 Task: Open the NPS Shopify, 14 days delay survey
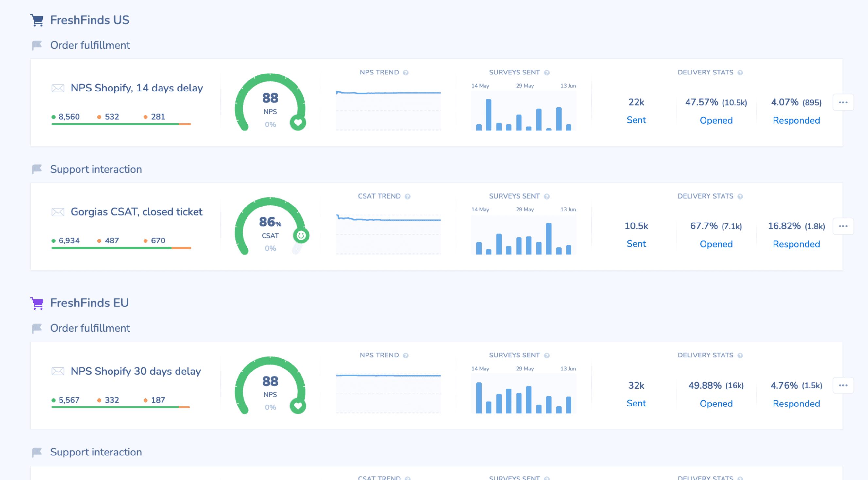coord(137,88)
